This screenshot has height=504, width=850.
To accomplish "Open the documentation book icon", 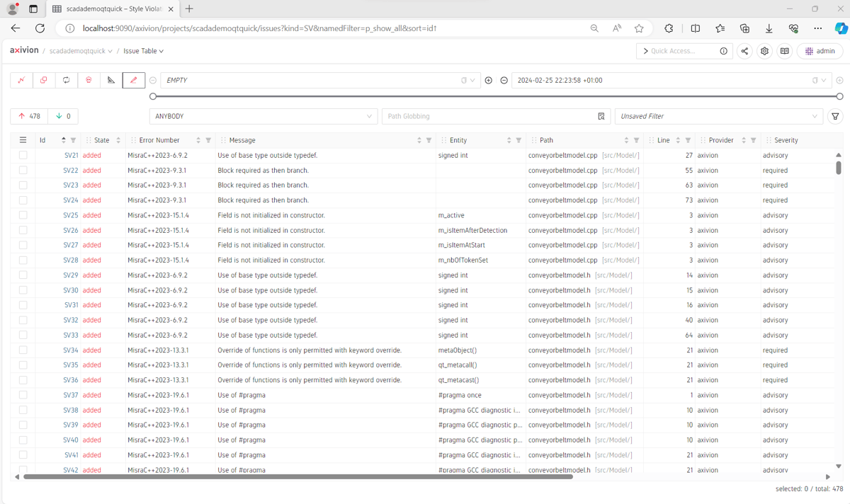I will point(784,51).
